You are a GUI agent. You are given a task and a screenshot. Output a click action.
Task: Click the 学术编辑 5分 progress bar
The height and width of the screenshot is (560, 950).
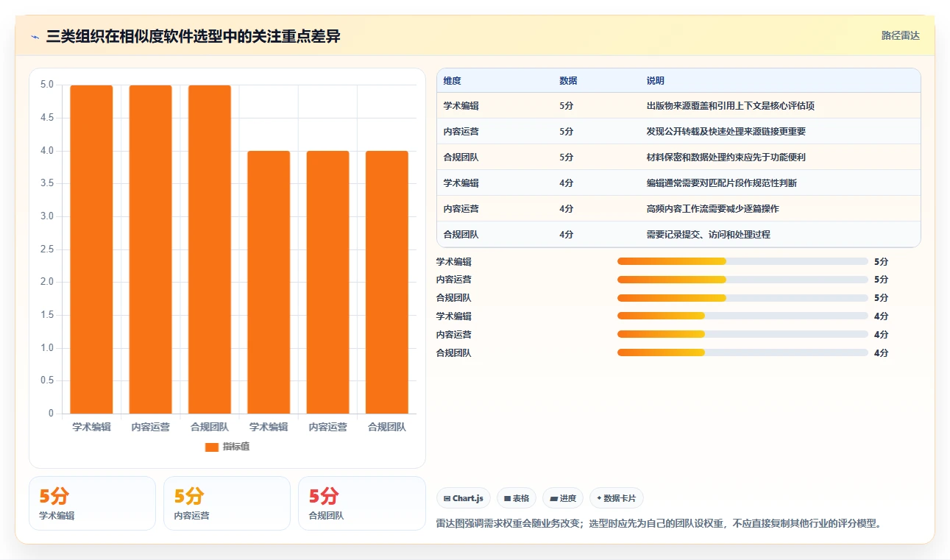(x=742, y=261)
